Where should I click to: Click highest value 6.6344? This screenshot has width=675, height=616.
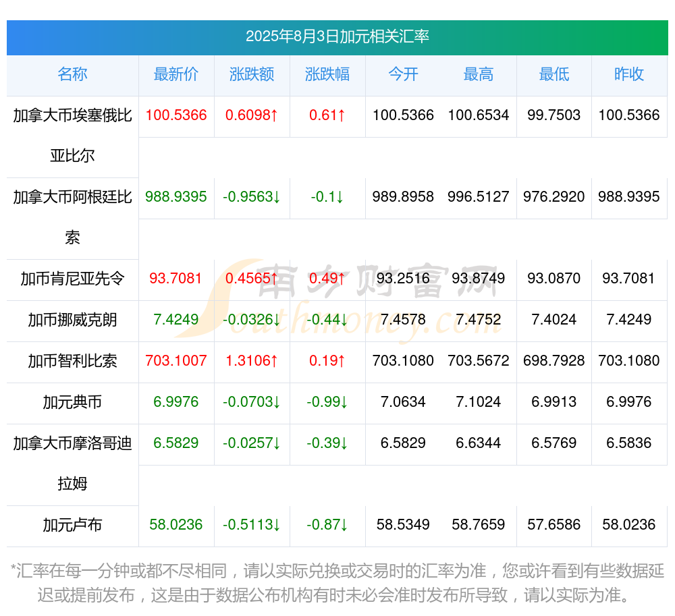pyautogui.click(x=479, y=443)
